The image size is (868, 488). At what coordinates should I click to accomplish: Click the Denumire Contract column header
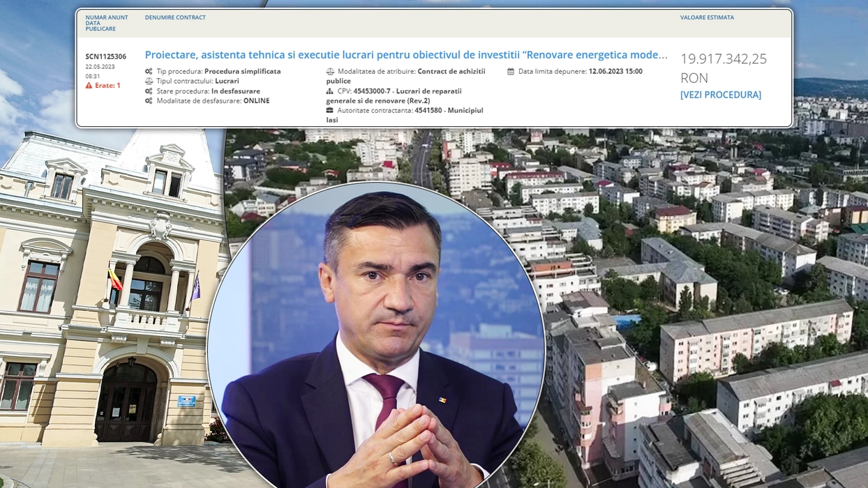[175, 17]
